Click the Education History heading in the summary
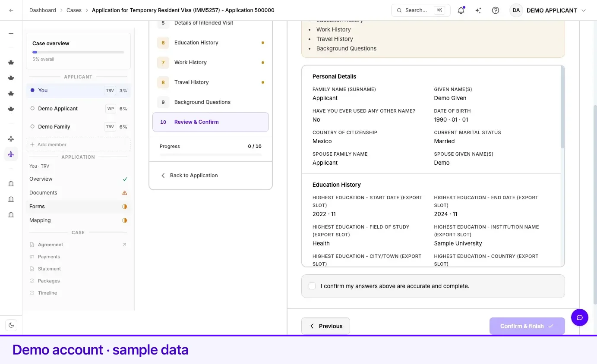 coord(337,185)
